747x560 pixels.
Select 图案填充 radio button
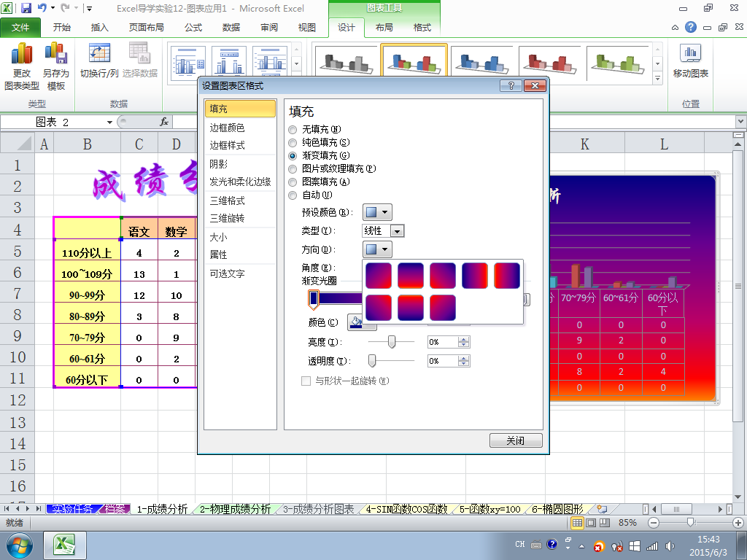[x=293, y=182]
